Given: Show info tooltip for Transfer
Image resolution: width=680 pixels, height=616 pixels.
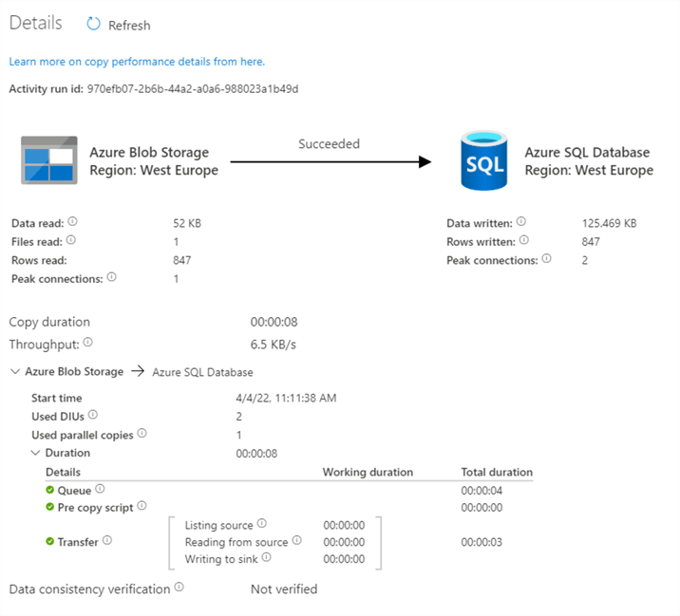Looking at the screenshot, I should point(107,540).
